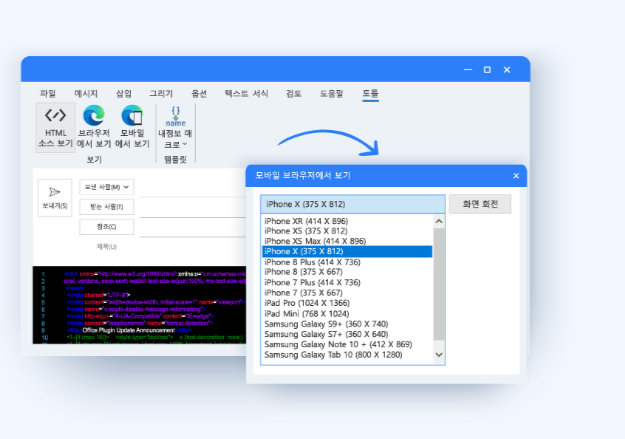This screenshot has width=625, height=439.
Task: Open HTML 소스 보기 source view
Action: (x=55, y=127)
